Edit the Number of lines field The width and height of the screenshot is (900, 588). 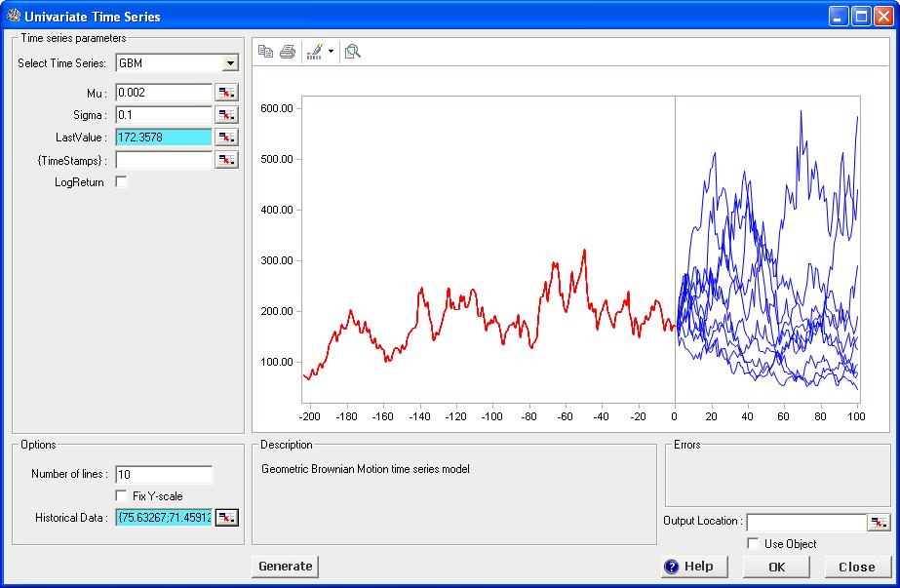(164, 474)
